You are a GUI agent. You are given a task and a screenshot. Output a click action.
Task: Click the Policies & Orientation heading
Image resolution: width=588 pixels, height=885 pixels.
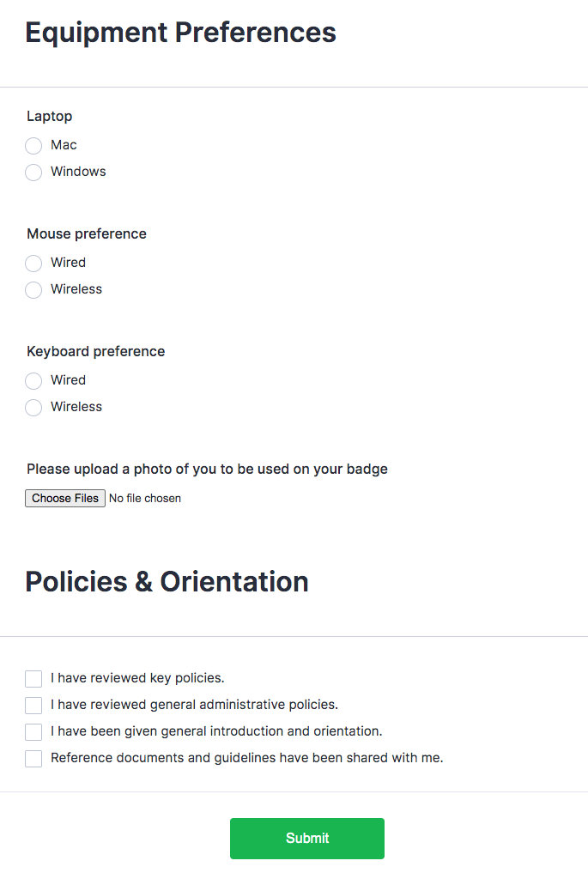tap(167, 581)
